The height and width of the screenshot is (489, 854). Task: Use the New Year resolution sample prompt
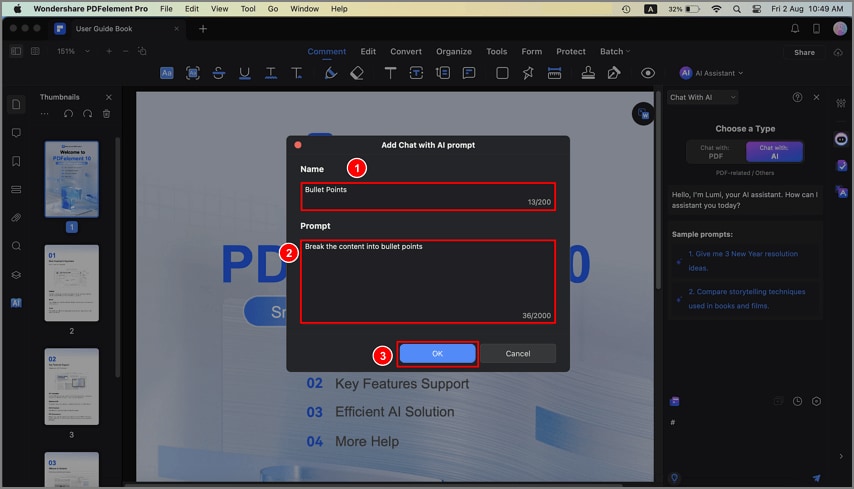coord(743,261)
